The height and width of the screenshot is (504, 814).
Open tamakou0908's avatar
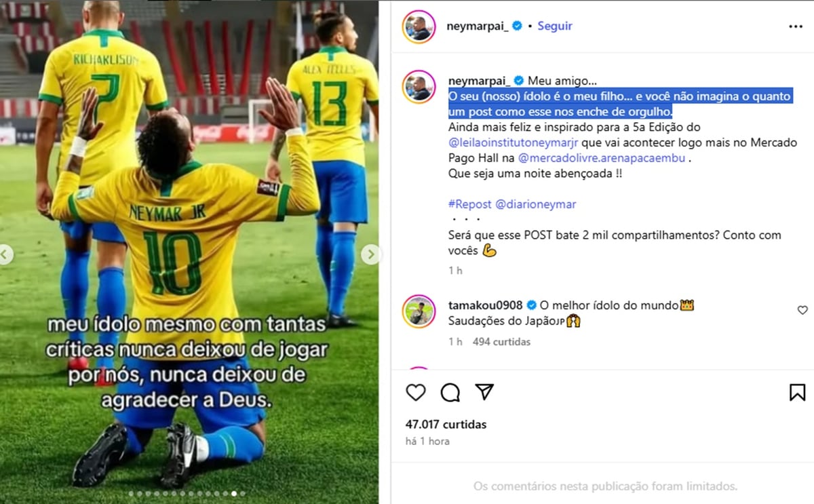point(419,311)
